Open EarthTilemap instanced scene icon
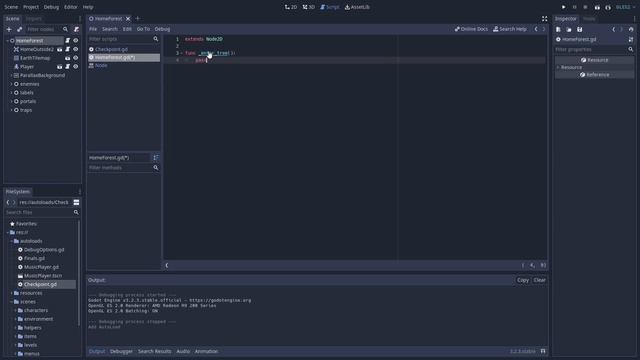The image size is (640, 360). (x=68, y=58)
